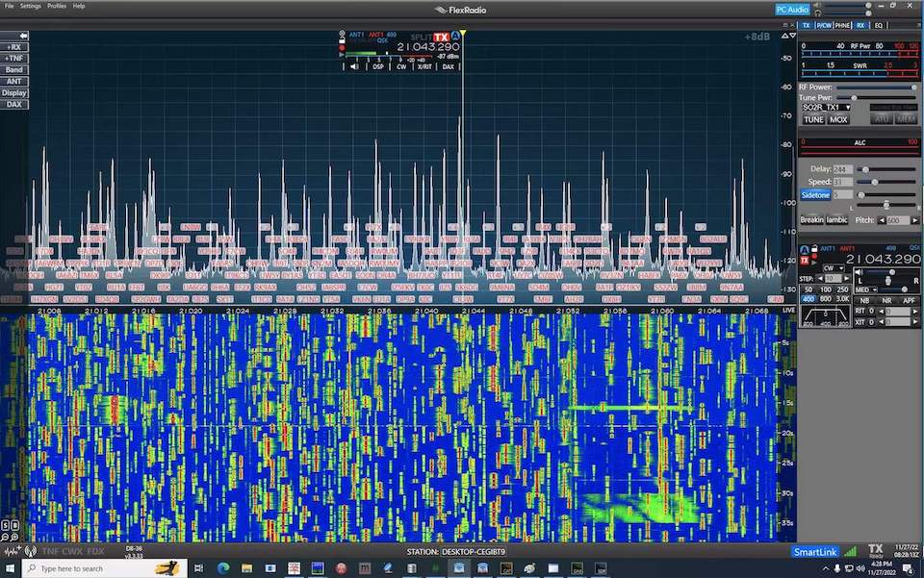Click the waterfall S button
924x578 pixels.
[5, 525]
